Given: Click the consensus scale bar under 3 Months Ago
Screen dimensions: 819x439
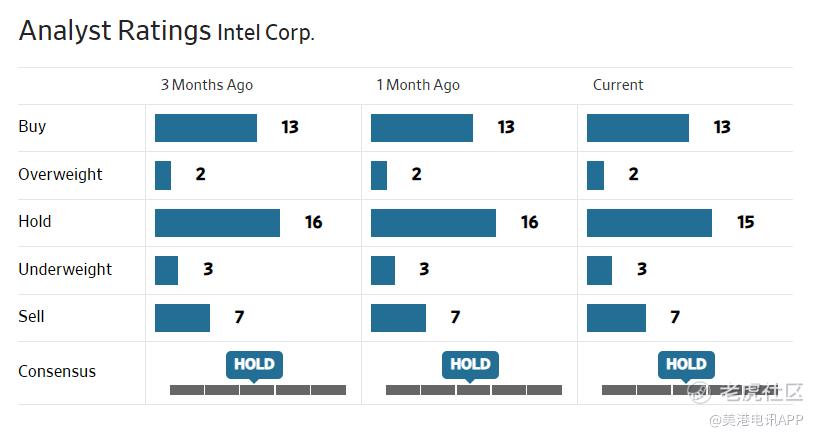Looking at the screenshot, I should point(258,389).
